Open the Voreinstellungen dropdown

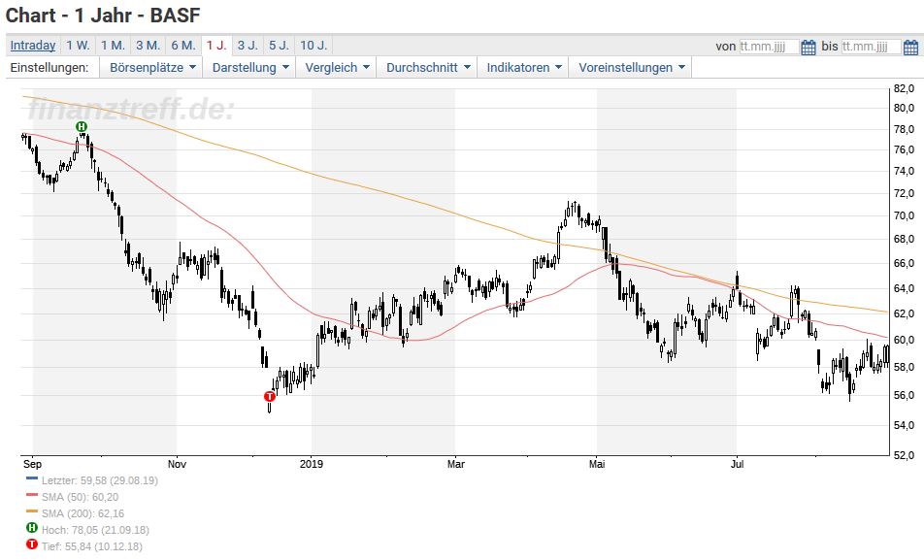tap(631, 67)
